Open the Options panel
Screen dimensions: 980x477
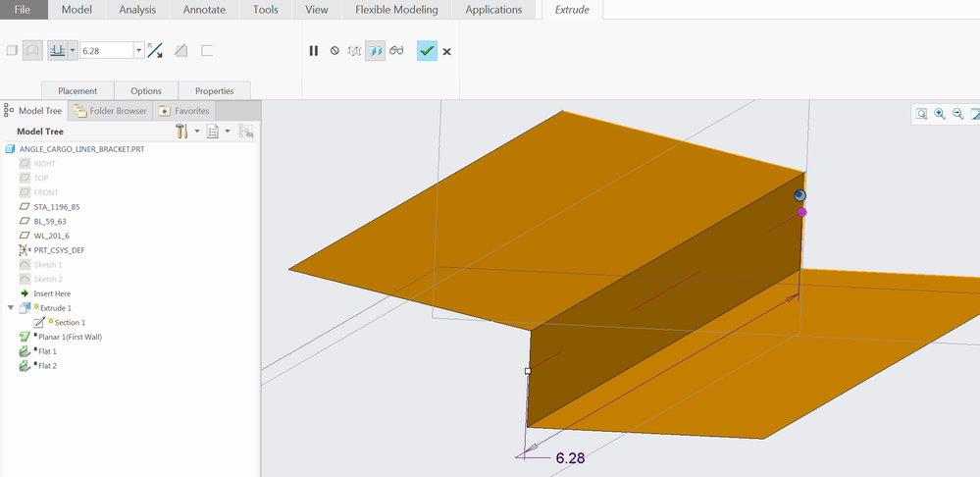(146, 90)
